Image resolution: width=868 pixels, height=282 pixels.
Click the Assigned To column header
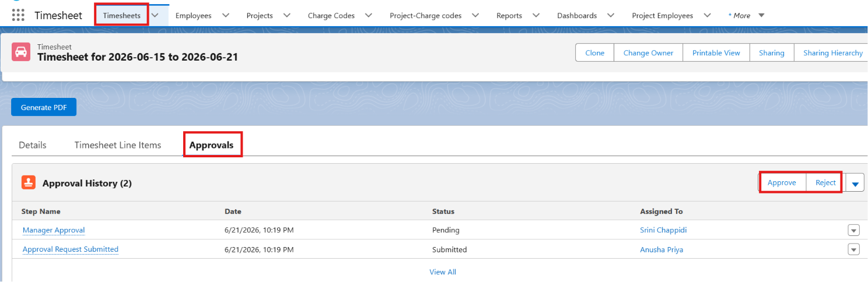[661, 211]
